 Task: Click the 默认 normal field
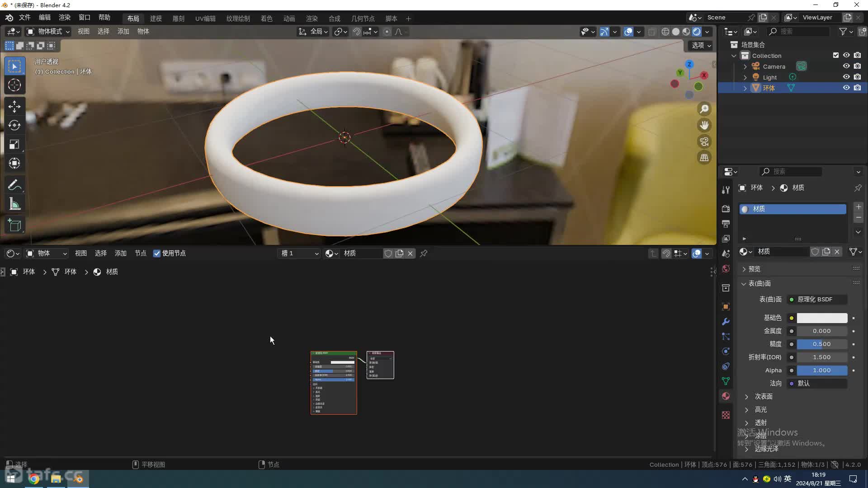coord(817,383)
